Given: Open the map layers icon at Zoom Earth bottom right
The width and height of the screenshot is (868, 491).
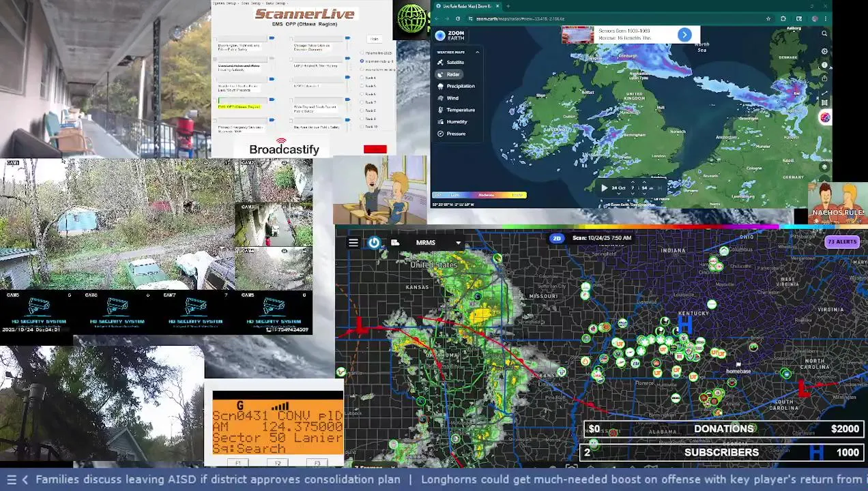Looking at the screenshot, I should (x=824, y=166).
